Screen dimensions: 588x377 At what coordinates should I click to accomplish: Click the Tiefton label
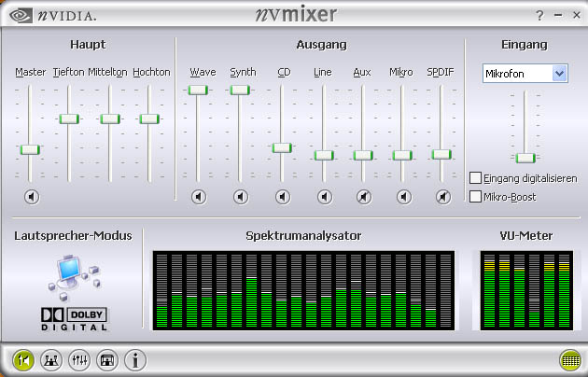[69, 72]
